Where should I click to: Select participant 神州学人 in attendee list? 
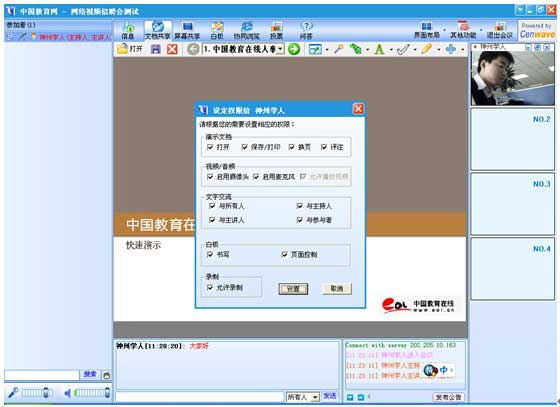tap(58, 36)
